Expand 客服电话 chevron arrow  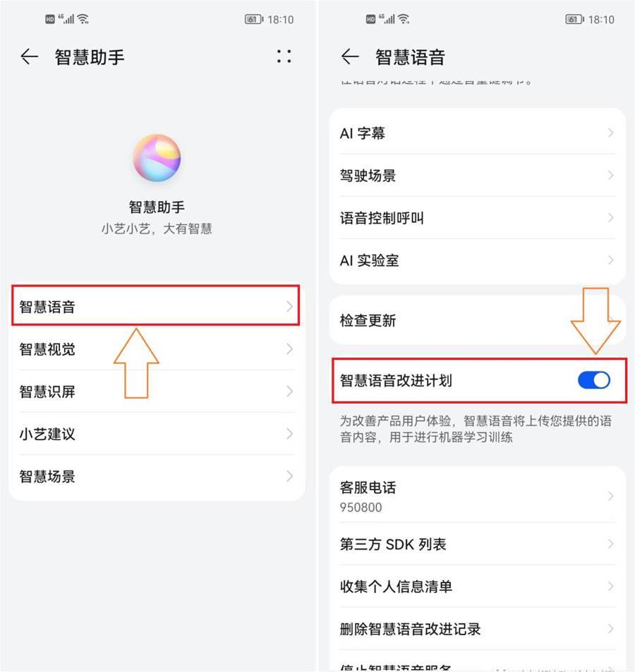(610, 496)
